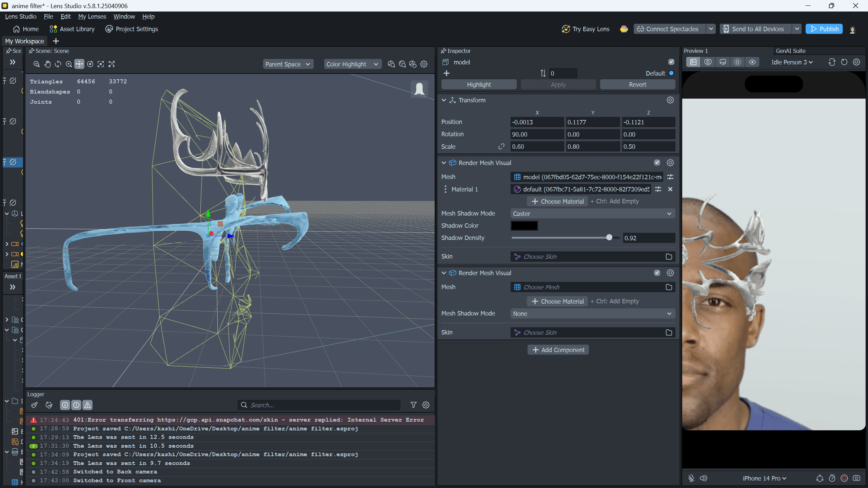Select the pan hand tool in Scene toolbar
Image resolution: width=868 pixels, height=488 pixels.
click(x=47, y=64)
